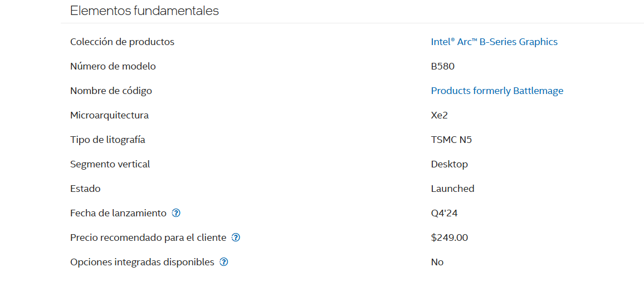This screenshot has height=292, width=644.
Task: Click the Elementos fundamentales heading
Action: click(x=145, y=11)
